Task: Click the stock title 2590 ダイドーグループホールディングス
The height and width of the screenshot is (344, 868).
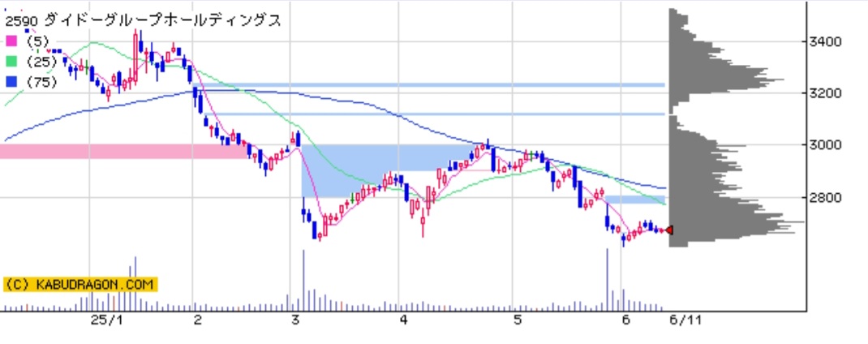Action: (x=144, y=21)
